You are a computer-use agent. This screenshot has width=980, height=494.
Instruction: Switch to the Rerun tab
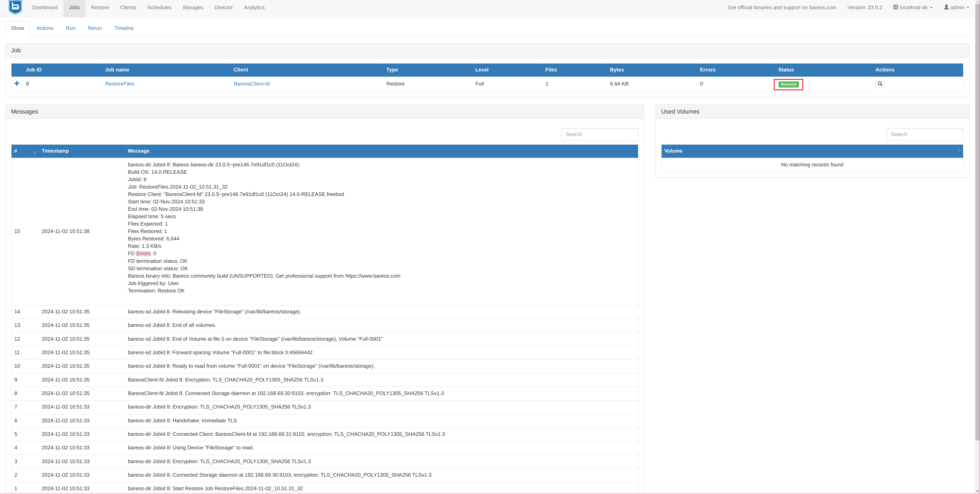pyautogui.click(x=95, y=28)
